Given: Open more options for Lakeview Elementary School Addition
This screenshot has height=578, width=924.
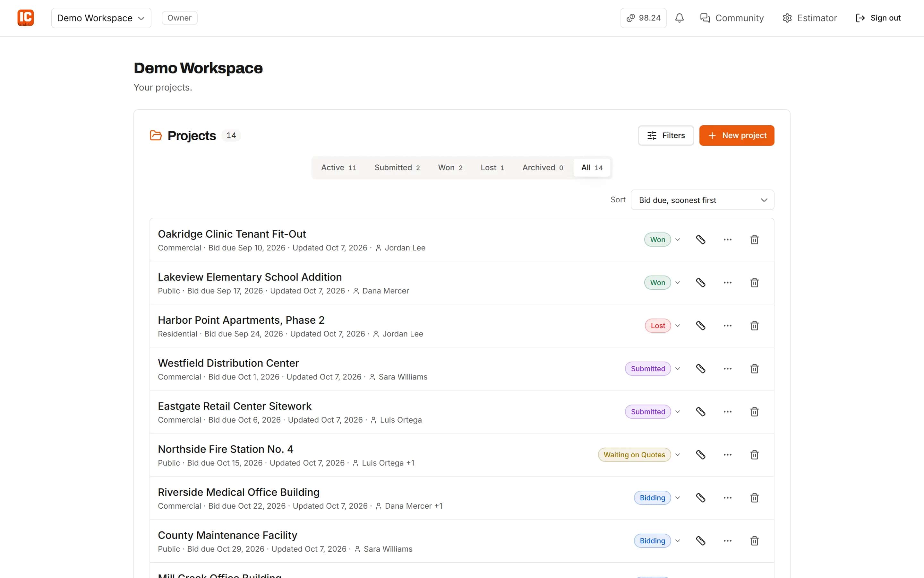Looking at the screenshot, I should (x=727, y=283).
